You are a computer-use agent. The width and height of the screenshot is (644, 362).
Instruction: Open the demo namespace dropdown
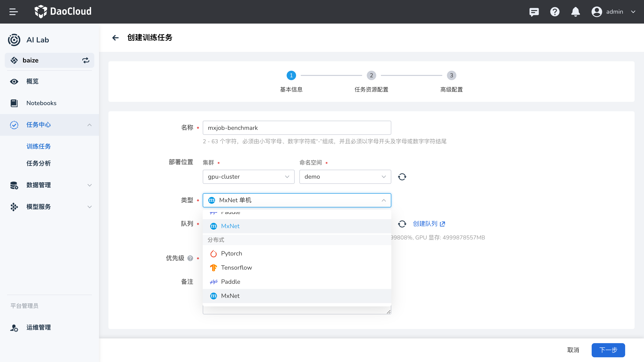tap(345, 177)
